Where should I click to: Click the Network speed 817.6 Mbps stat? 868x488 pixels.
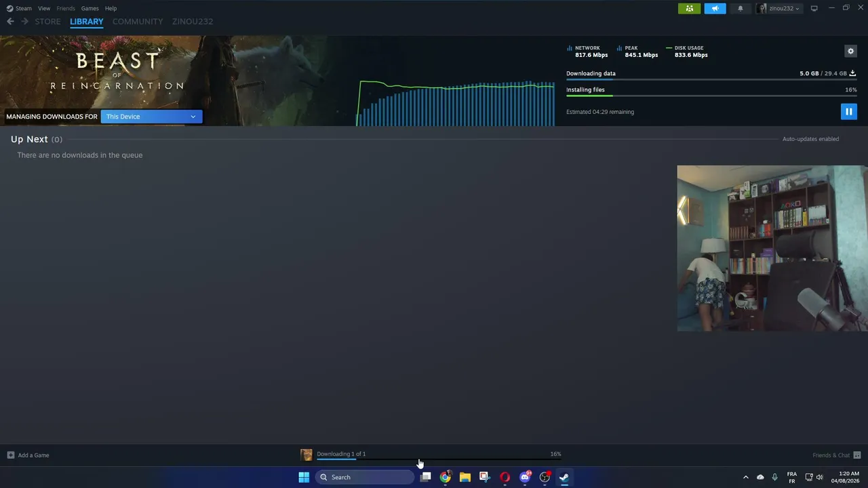pyautogui.click(x=587, y=52)
